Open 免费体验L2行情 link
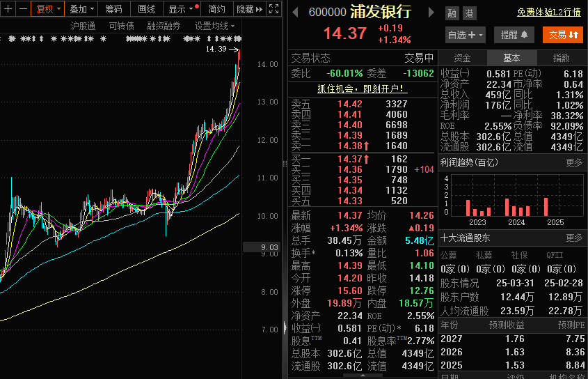The image size is (588, 379). pyautogui.click(x=549, y=12)
